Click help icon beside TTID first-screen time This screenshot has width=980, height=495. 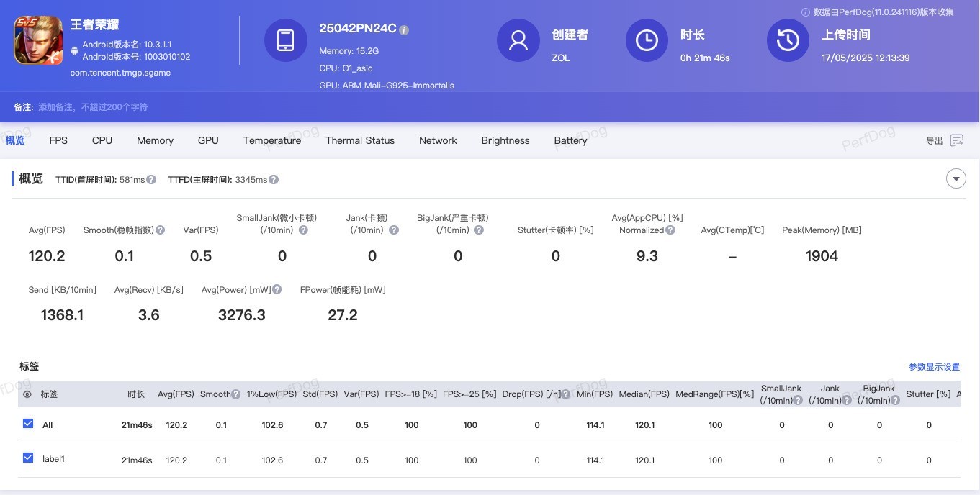pos(151,180)
